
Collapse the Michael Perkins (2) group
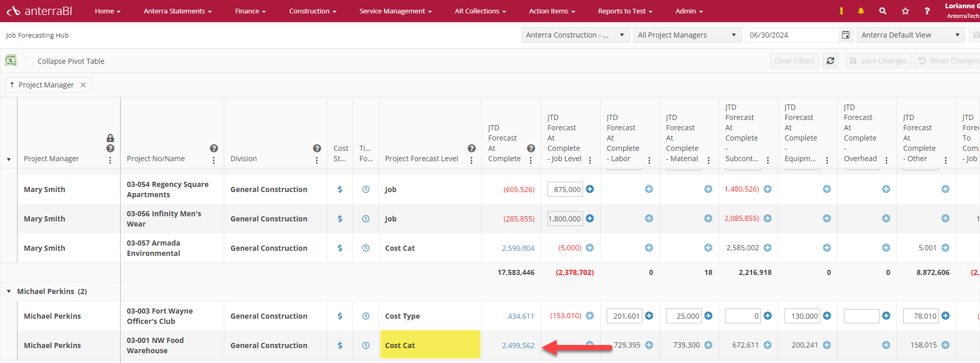(9, 291)
